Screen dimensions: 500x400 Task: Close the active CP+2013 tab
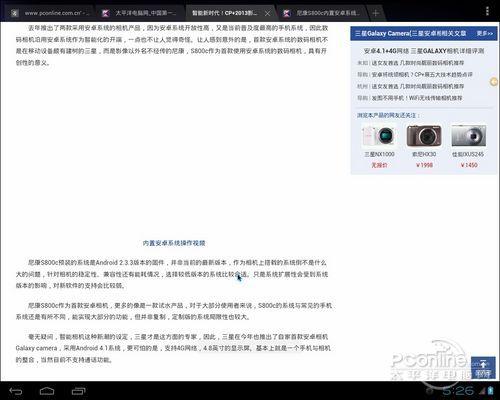(267, 13)
